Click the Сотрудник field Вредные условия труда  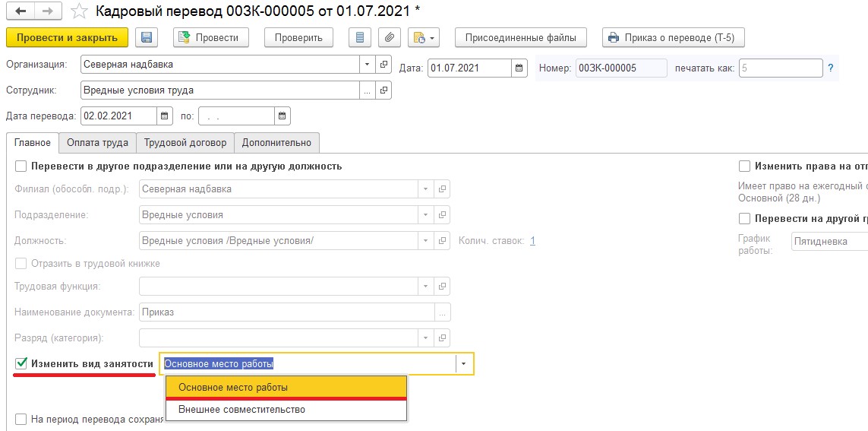220,90
